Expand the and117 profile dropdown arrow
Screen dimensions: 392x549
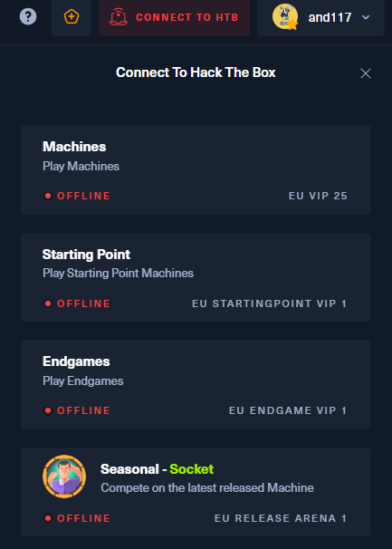click(366, 17)
